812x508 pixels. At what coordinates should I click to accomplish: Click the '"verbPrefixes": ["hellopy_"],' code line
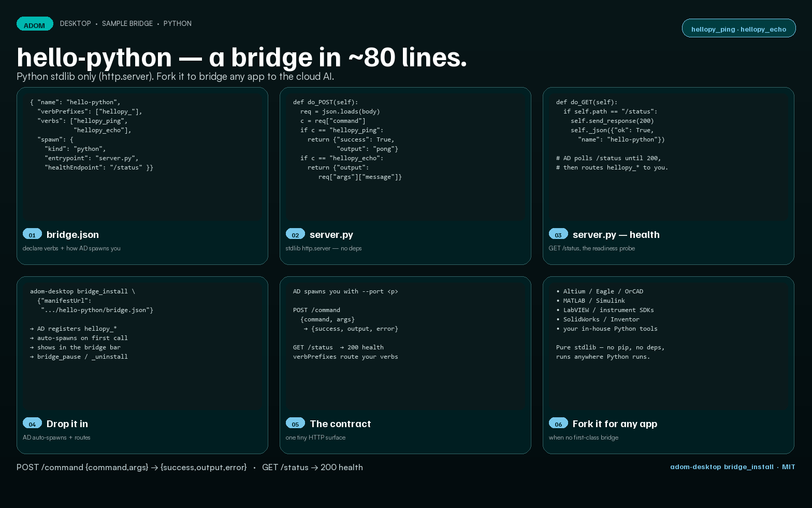click(90, 111)
